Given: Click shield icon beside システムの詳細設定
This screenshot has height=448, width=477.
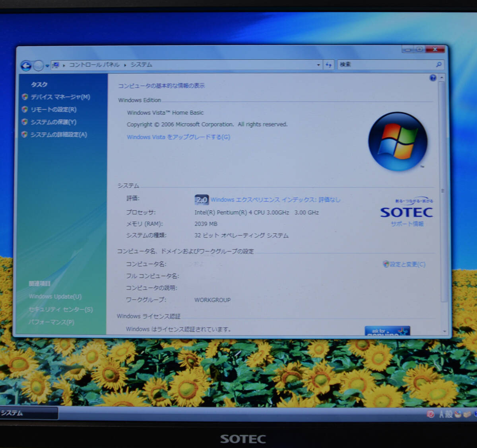Looking at the screenshot, I should (x=25, y=134).
